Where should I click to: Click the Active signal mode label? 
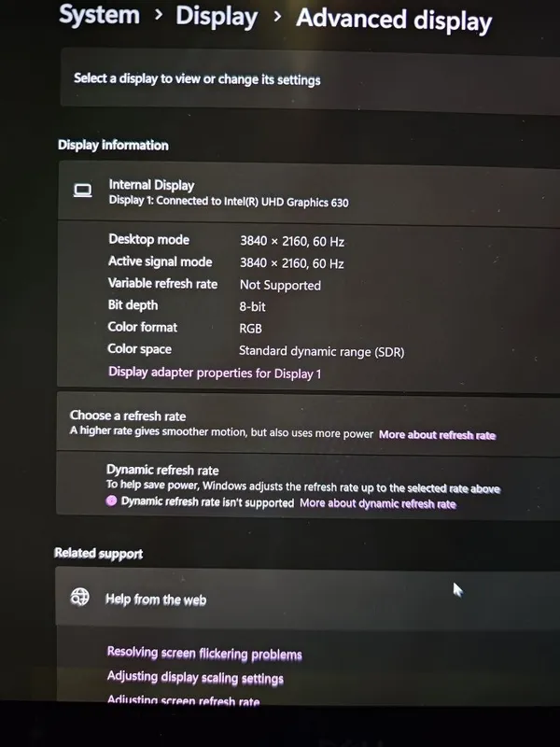[160, 261]
